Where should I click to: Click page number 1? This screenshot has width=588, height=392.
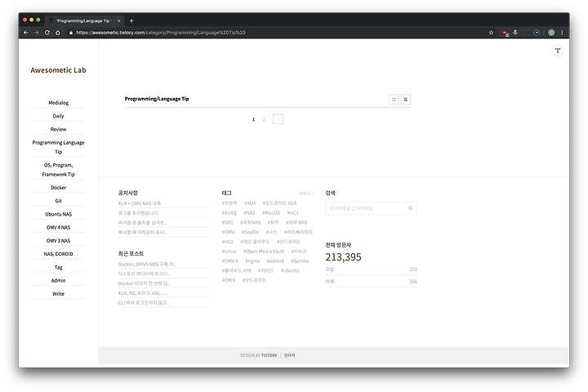point(253,119)
